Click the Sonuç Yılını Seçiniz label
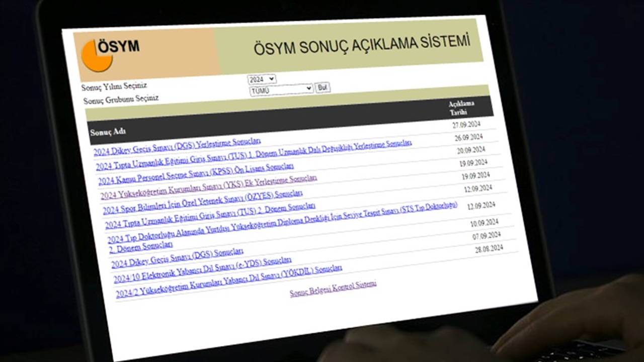Image resolution: width=644 pixels, height=362 pixels. point(114,86)
